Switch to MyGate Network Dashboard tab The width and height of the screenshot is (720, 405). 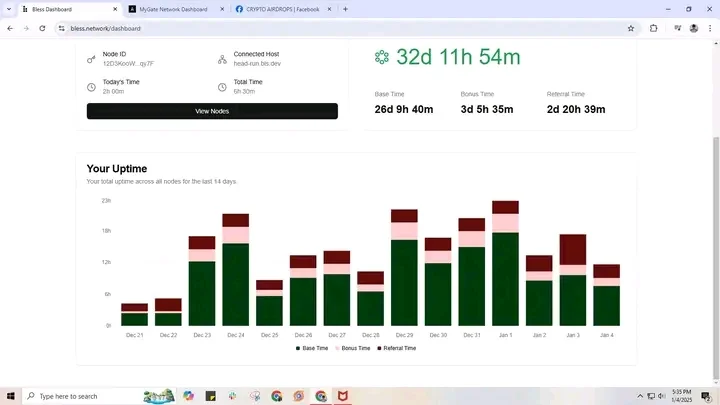coord(176,9)
